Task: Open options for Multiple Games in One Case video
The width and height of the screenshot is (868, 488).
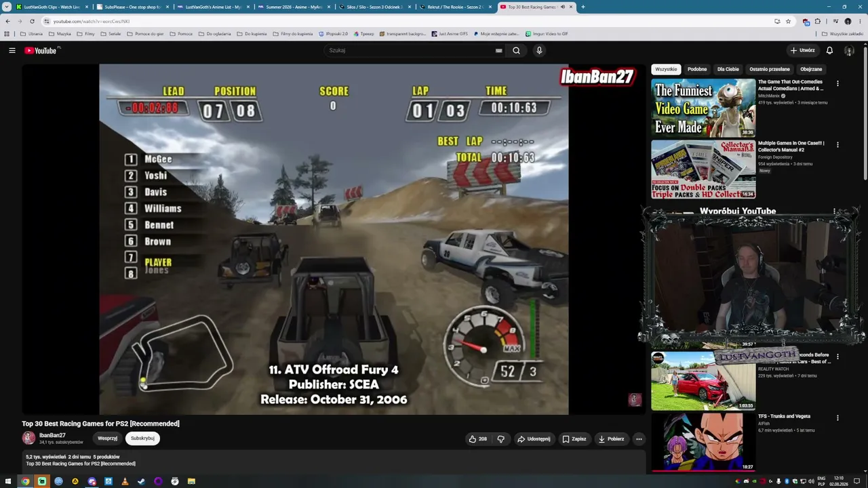Action: [x=837, y=145]
